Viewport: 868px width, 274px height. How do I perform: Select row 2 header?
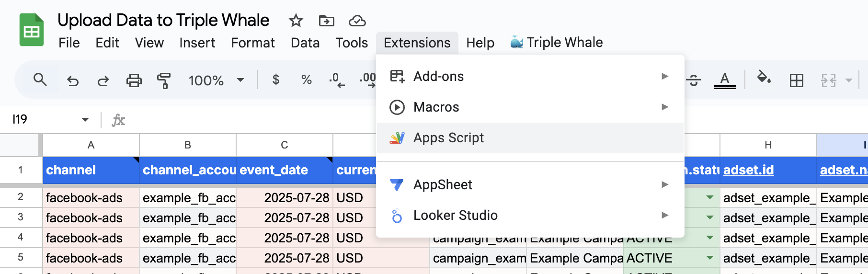coord(21,197)
